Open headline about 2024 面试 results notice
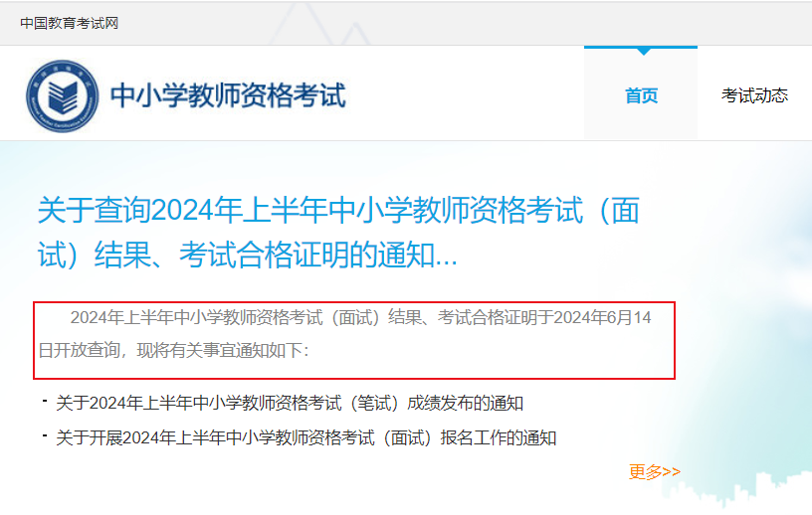 pos(339,232)
